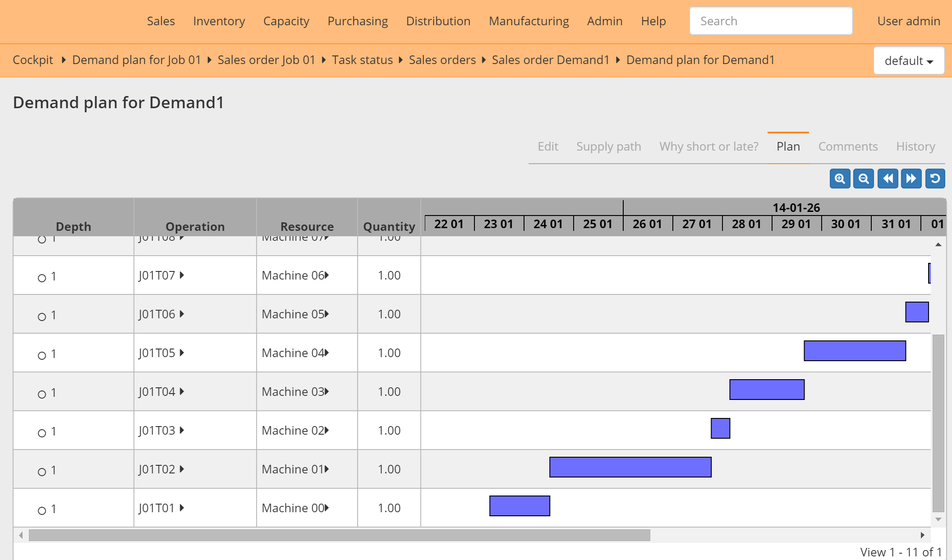
Task: Zoom in on the Gantt chart timeline
Action: coord(839,179)
